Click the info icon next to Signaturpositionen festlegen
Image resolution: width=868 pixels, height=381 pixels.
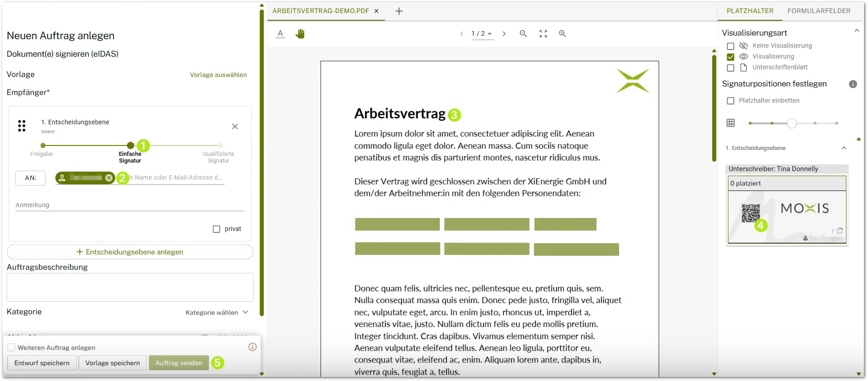click(x=853, y=84)
